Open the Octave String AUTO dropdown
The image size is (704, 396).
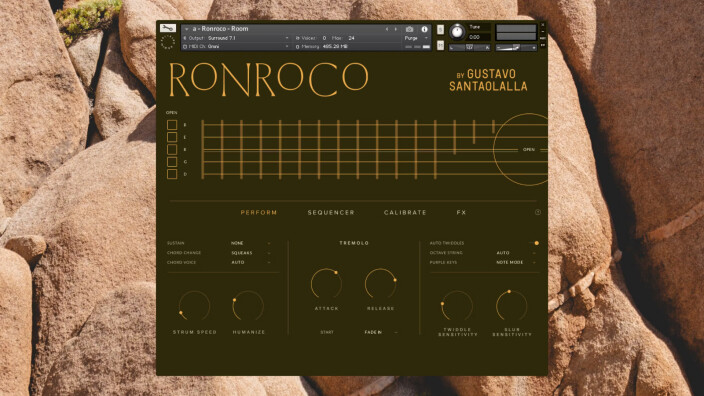coord(516,253)
